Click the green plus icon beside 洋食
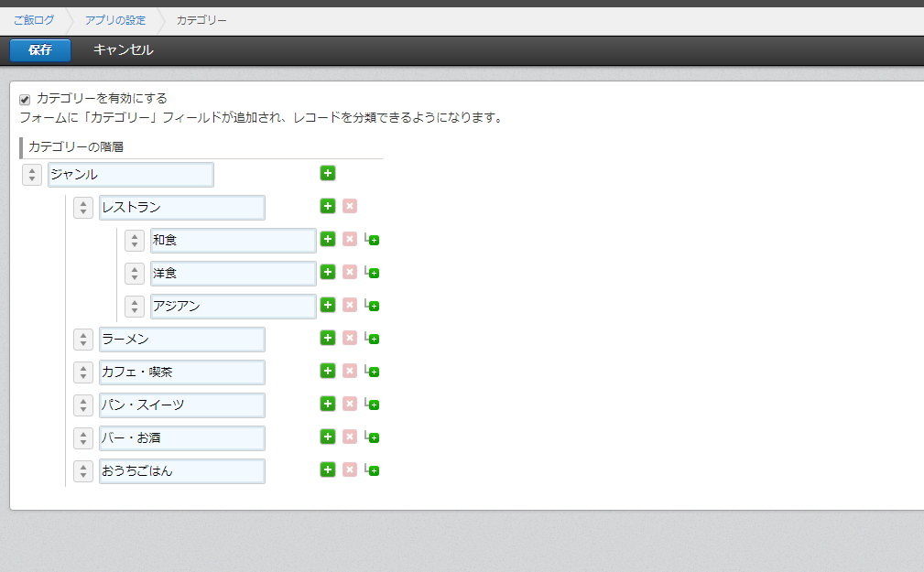Viewport: 924px width, 572px height. [x=328, y=272]
